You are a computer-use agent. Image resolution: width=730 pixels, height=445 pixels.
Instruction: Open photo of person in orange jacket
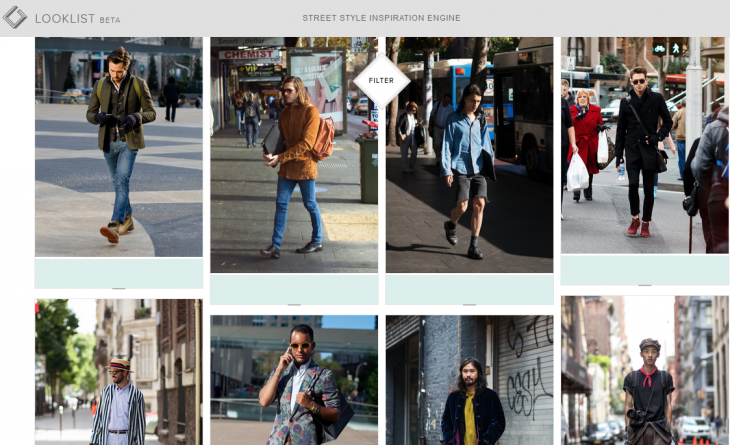tap(294, 155)
